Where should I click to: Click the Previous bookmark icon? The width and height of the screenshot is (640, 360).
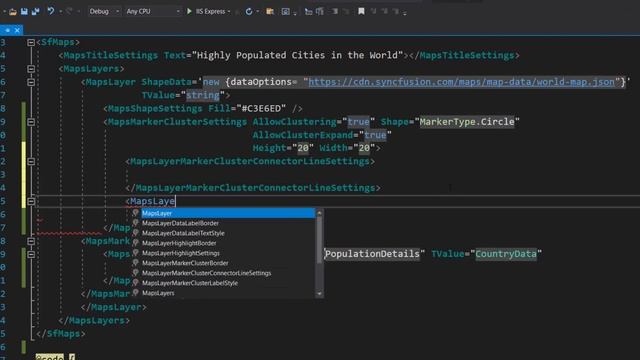pos(373,11)
